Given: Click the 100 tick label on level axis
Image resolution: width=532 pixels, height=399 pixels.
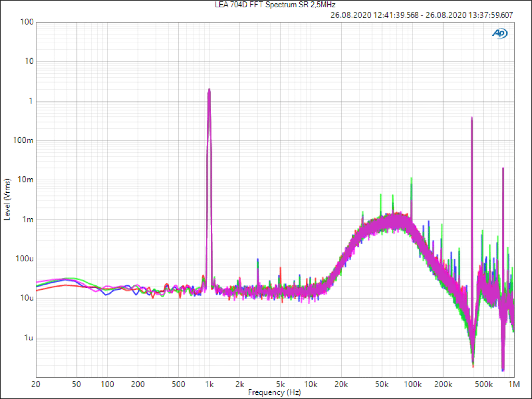Looking at the screenshot, I should (27, 22).
